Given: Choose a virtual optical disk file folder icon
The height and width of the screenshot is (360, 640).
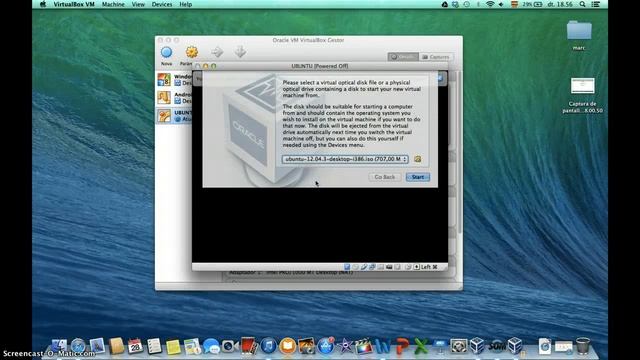Looking at the screenshot, I should pyautogui.click(x=417, y=159).
